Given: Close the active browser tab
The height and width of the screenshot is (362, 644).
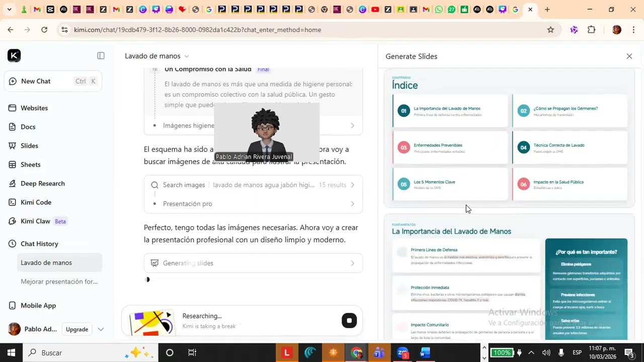Looking at the screenshot, I should (x=530, y=10).
